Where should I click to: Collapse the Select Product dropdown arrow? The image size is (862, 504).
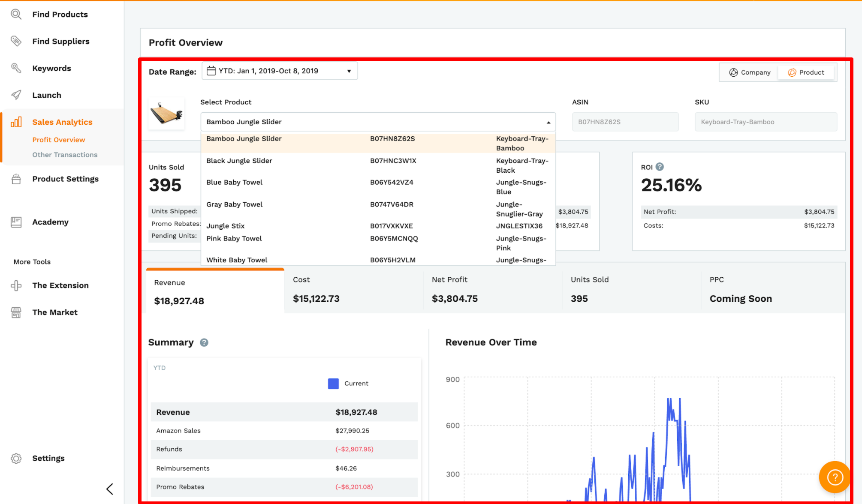(548, 123)
